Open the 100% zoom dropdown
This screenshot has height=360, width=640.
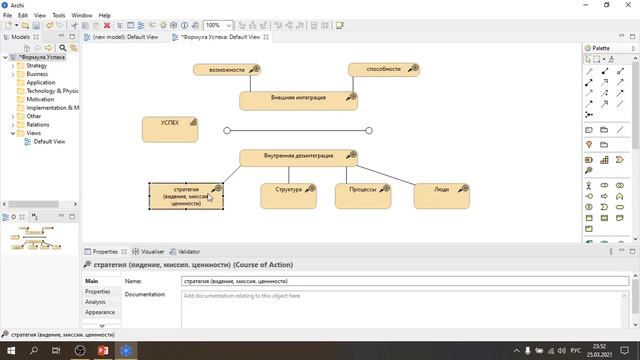(229, 25)
